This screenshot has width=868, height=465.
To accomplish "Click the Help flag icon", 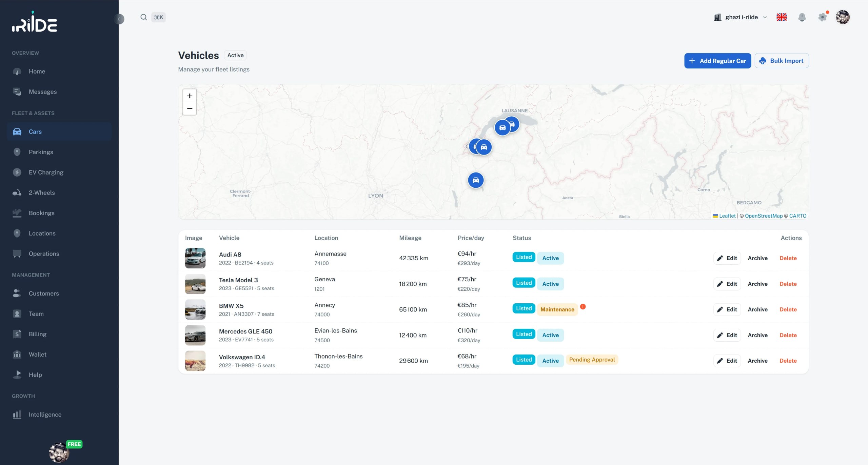I will tap(17, 375).
